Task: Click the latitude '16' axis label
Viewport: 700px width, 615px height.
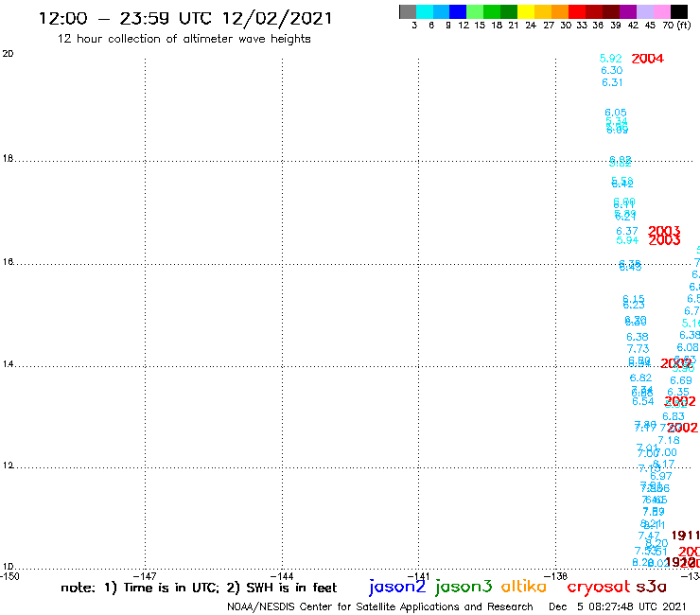Action: pos(8,262)
